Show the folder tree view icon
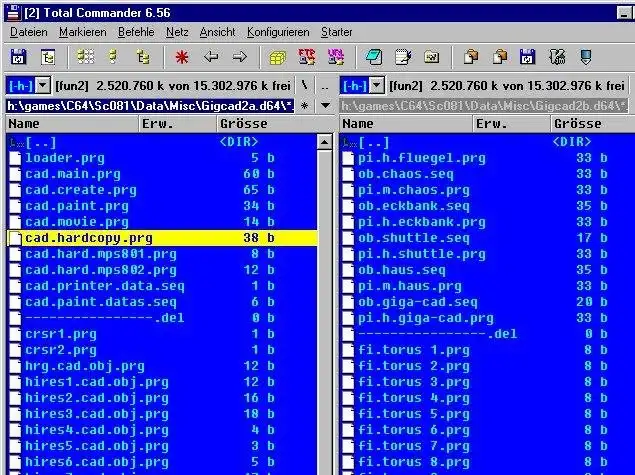The width and height of the screenshot is (635, 475). (x=143, y=57)
